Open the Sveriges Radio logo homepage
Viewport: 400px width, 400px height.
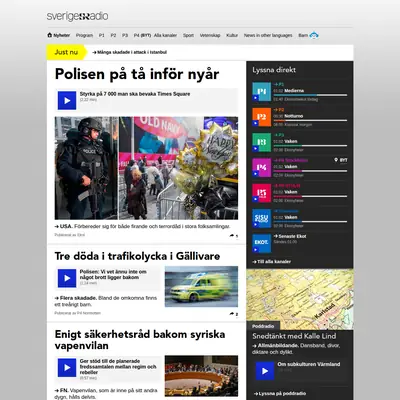click(77, 16)
